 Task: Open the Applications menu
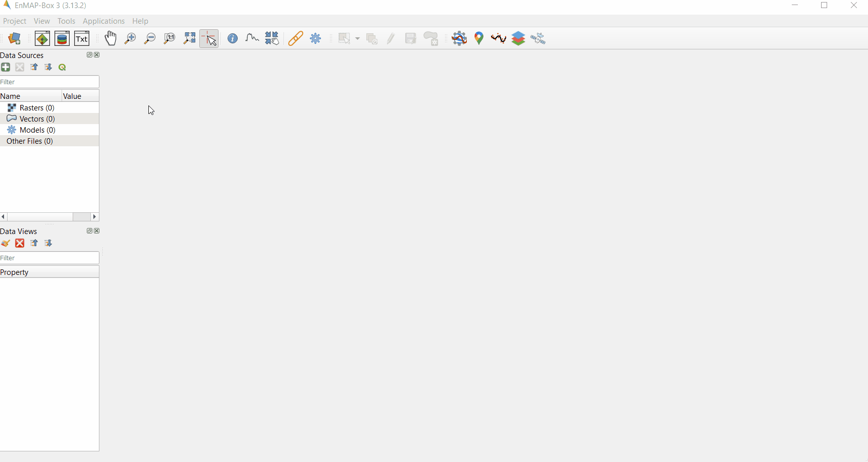[x=104, y=21]
